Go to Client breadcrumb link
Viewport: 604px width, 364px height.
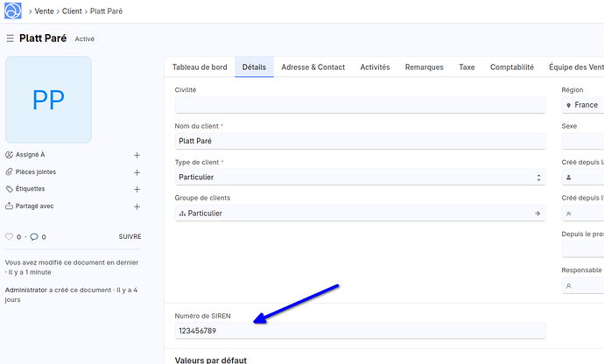(78, 13)
